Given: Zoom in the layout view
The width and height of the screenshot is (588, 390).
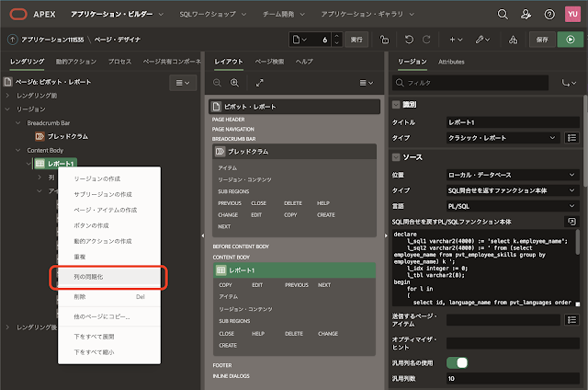Looking at the screenshot, I should pos(235,83).
